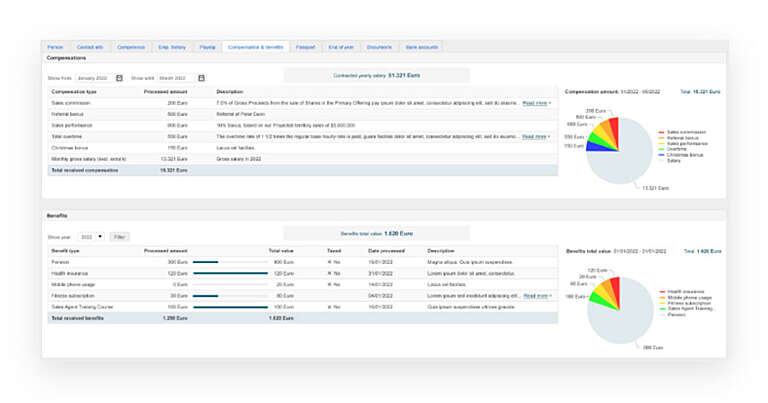
Task: Click the Health insurance legend color swatch
Action: (x=662, y=292)
